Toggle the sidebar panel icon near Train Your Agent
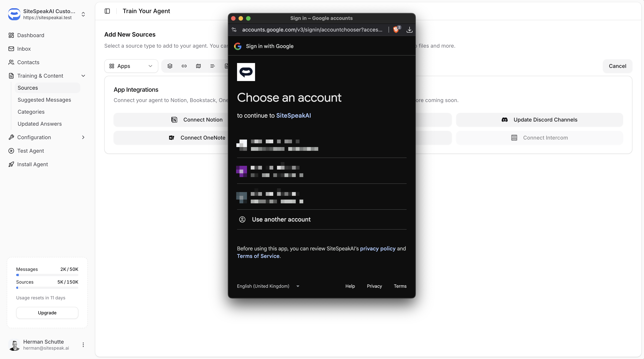 [x=107, y=11]
